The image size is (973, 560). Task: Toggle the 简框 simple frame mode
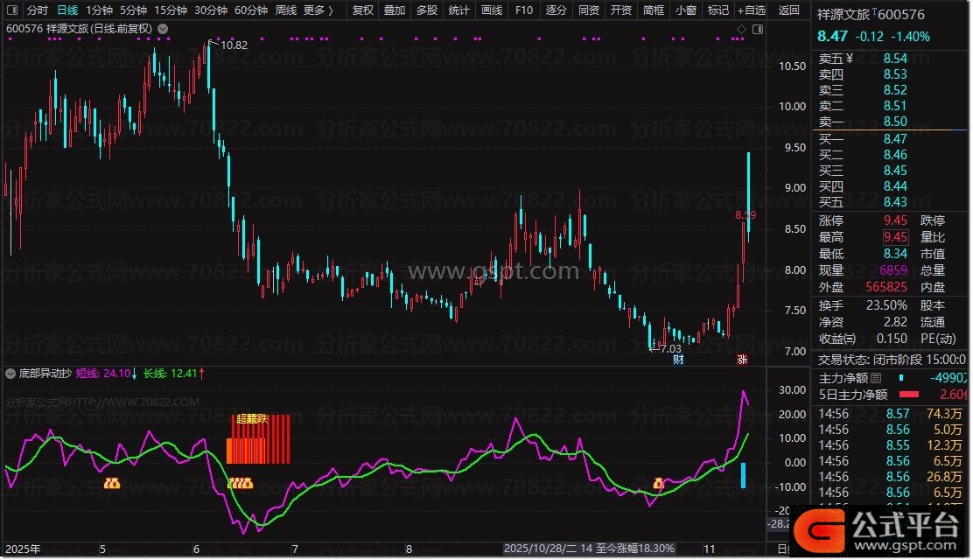[x=653, y=10]
